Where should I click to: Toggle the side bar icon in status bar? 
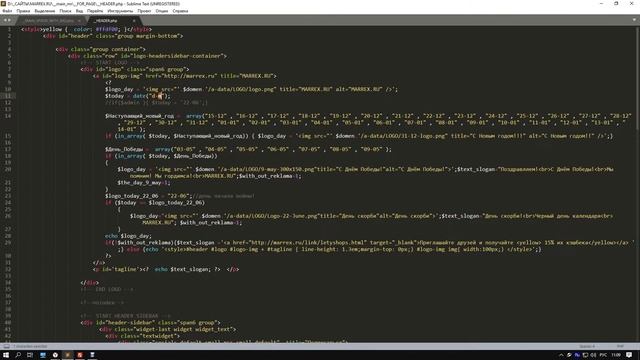[7, 346]
